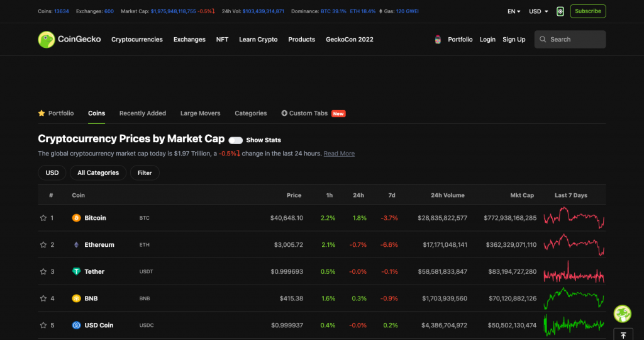Click the Custom Tabs plus icon

tap(284, 113)
